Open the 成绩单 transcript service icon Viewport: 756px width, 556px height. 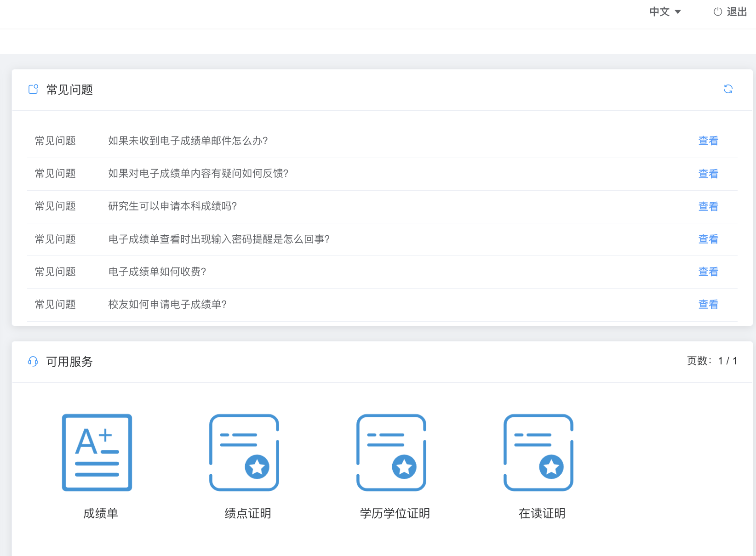pos(97,453)
